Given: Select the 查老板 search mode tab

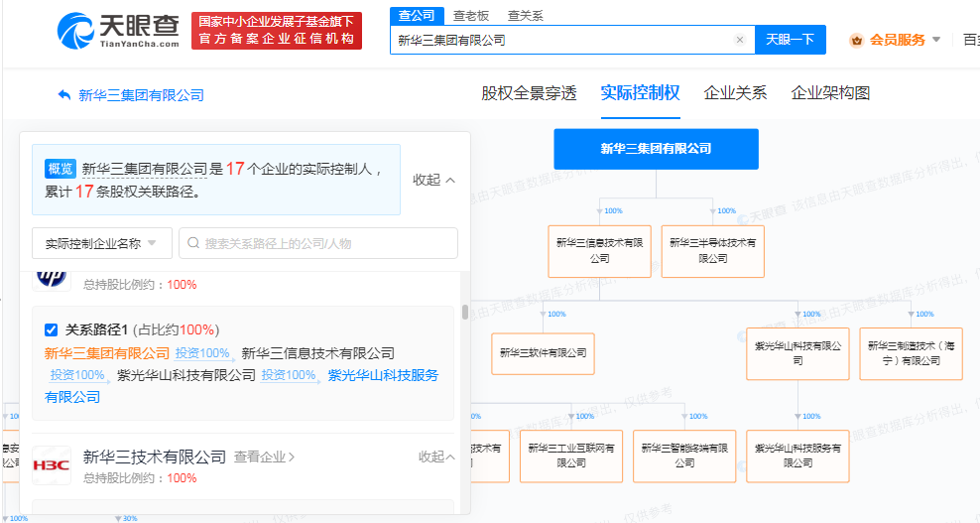Looking at the screenshot, I should click(471, 15).
